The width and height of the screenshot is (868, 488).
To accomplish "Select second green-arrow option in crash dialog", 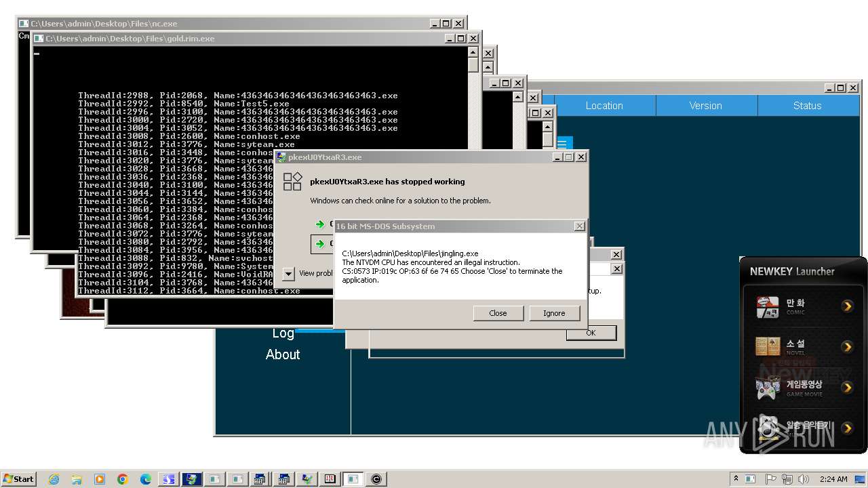I will 320,243.
